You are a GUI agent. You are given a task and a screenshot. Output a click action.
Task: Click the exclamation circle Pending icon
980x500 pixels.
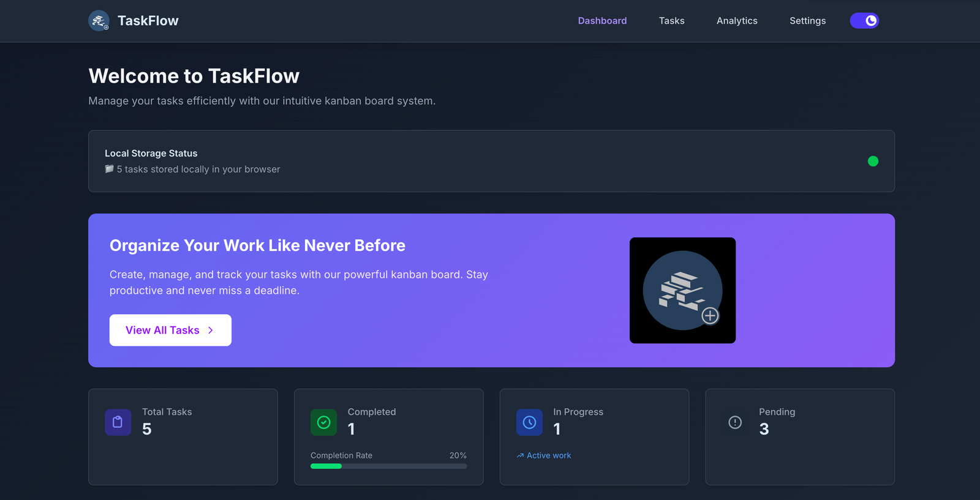(735, 422)
